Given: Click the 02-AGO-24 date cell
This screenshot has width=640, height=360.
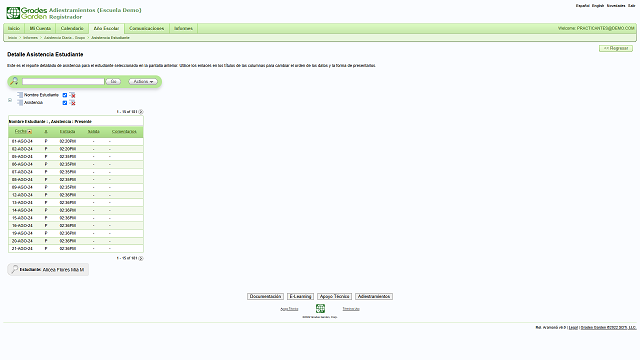Looking at the screenshot, I should tap(22, 149).
